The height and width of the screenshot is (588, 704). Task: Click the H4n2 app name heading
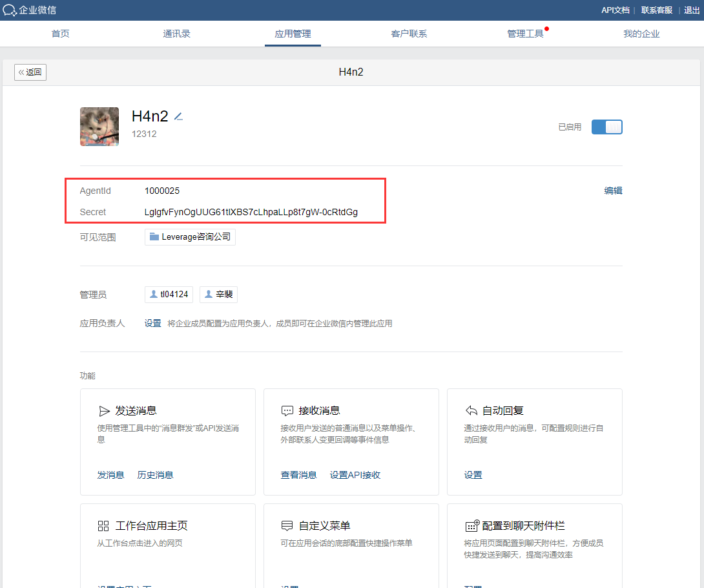tap(150, 116)
